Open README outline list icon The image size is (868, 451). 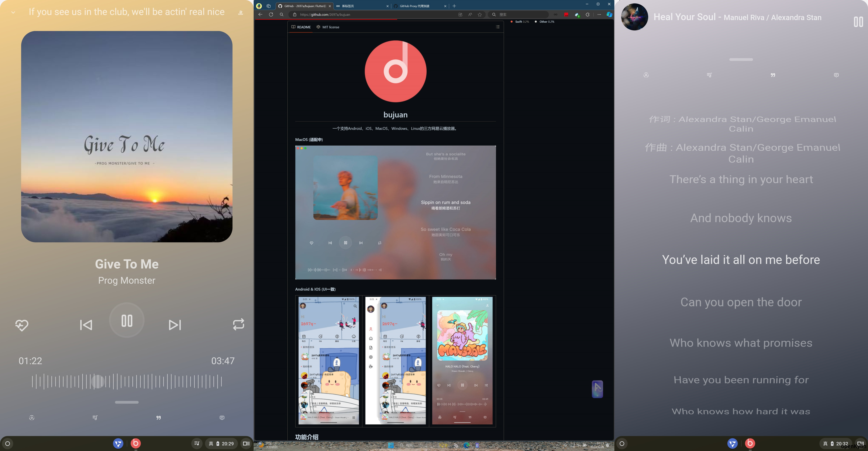click(498, 27)
